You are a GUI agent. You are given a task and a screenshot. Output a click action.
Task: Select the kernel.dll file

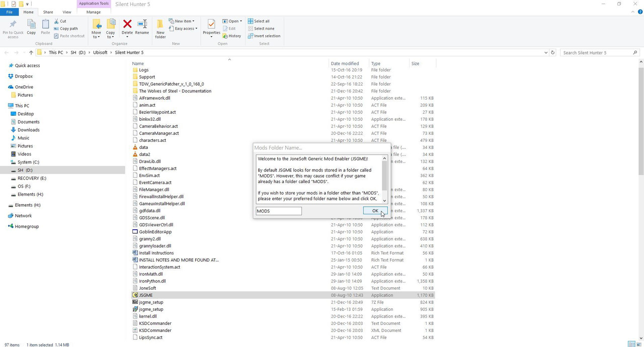[x=283, y=316]
